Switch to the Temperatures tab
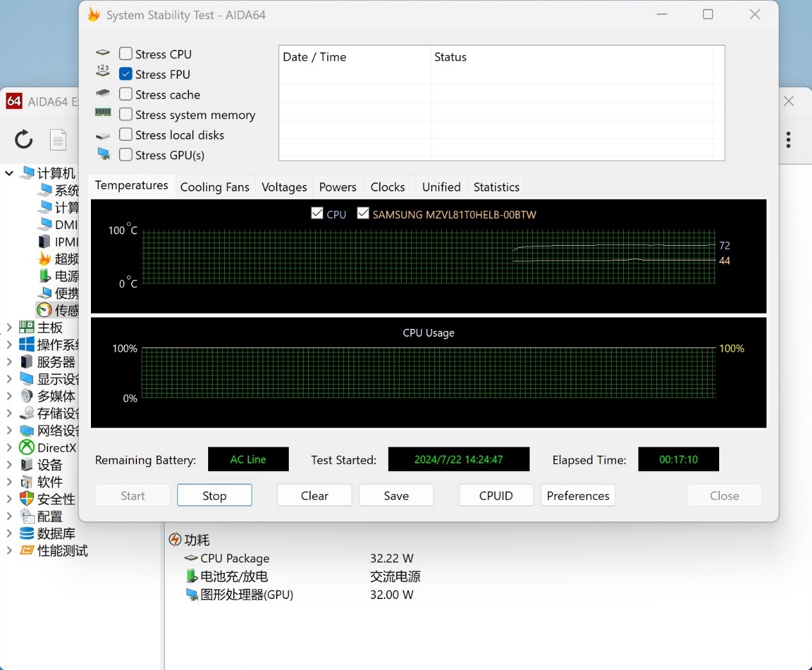Image resolution: width=812 pixels, height=670 pixels. (131, 186)
